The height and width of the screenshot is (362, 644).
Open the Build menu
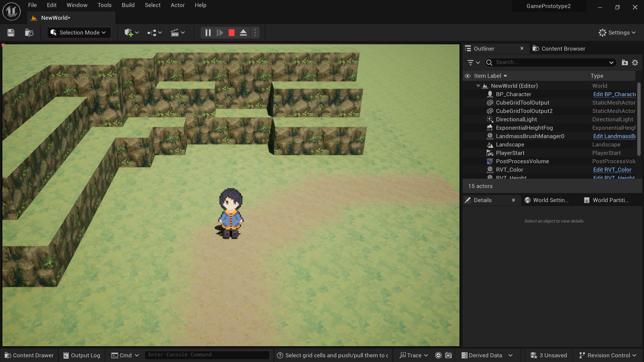(128, 5)
